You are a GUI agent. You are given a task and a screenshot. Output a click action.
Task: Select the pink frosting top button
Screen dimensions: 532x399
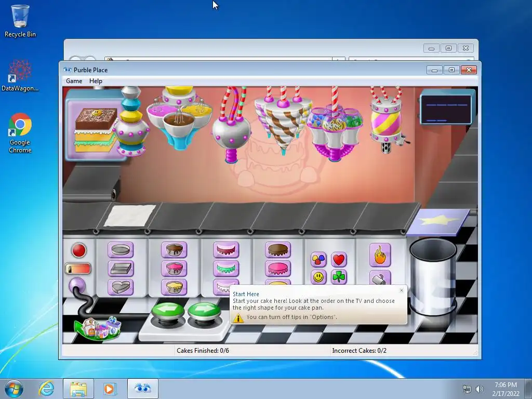[x=278, y=269]
